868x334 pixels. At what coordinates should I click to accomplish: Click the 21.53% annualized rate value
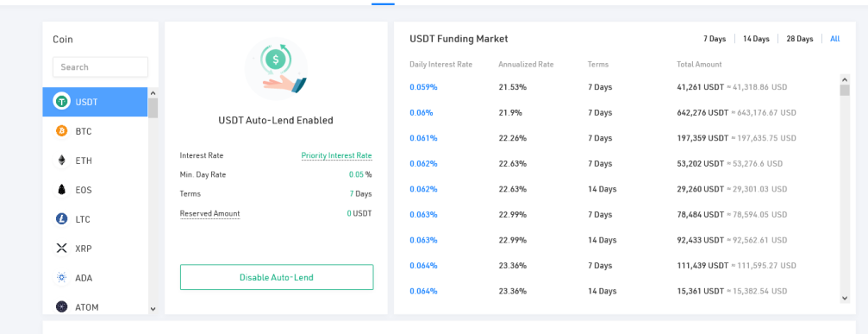point(513,87)
